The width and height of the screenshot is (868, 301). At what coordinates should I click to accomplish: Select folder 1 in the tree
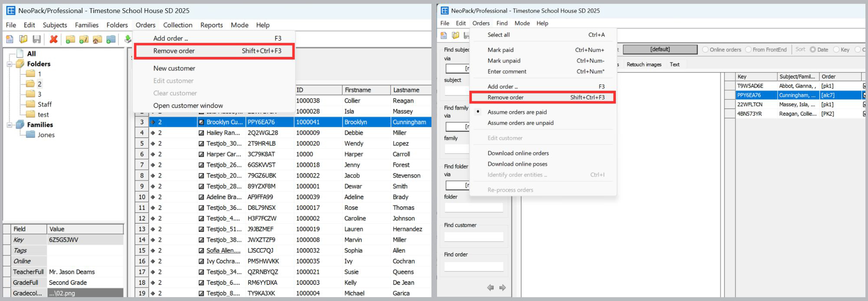[x=39, y=74]
